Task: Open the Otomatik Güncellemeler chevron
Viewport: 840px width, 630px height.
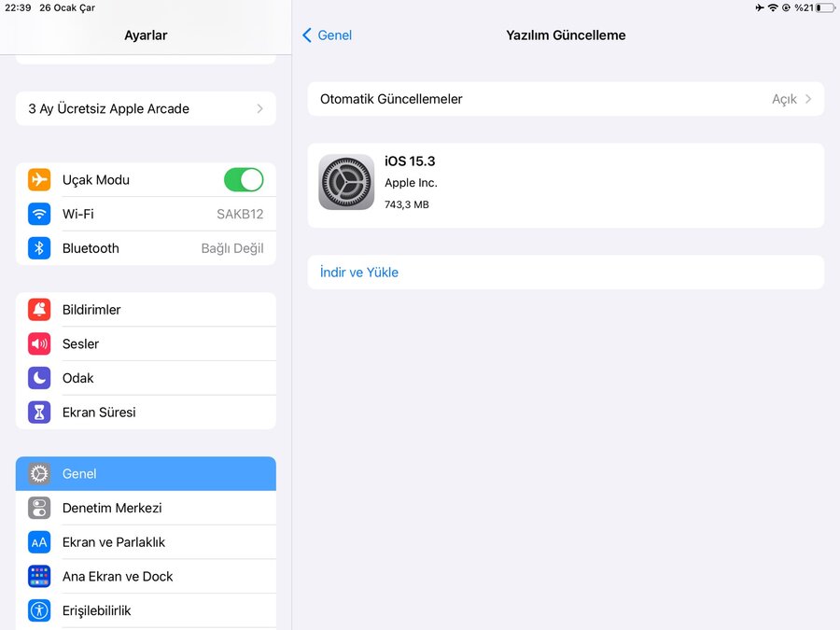Action: (808, 99)
